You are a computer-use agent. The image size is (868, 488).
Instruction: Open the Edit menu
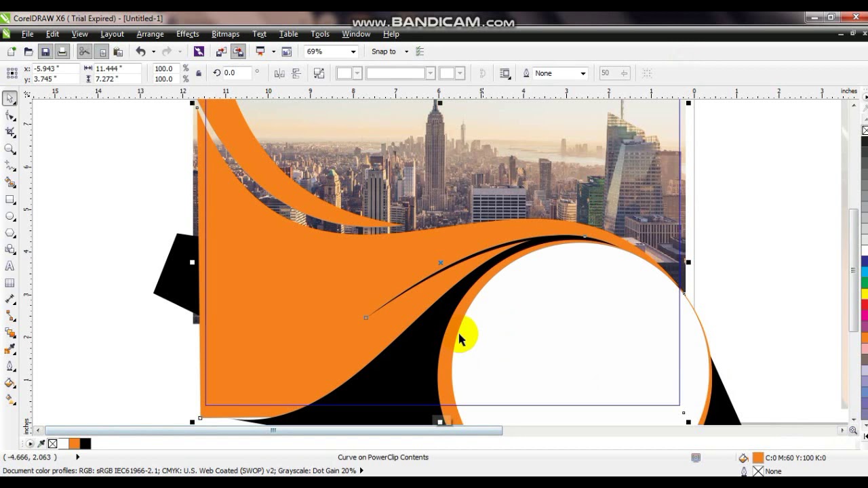click(52, 34)
